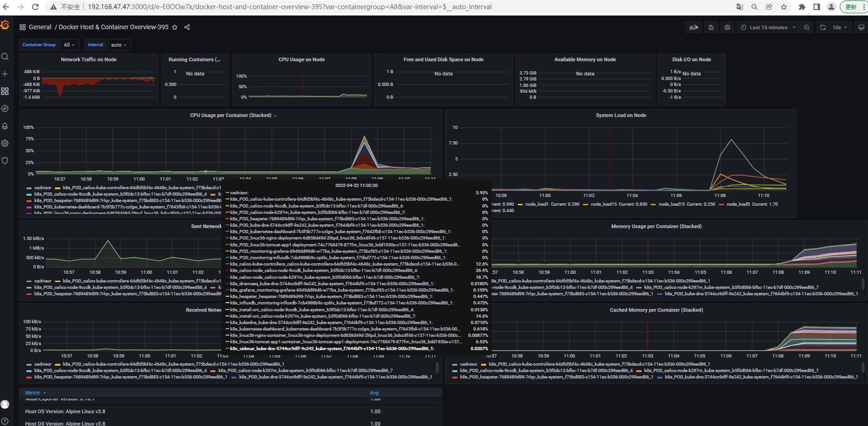The image size is (868, 426).
Task: Open the Help question mark icon
Action: pyautogui.click(x=5, y=421)
